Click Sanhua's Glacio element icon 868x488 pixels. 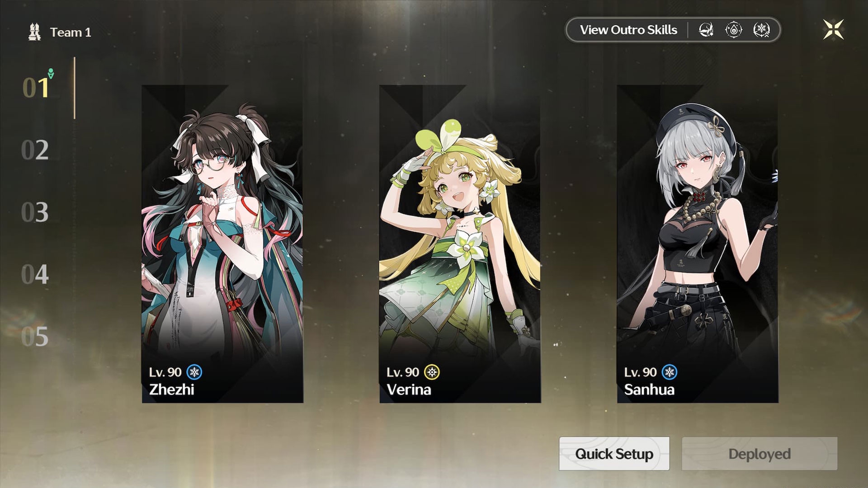click(670, 372)
